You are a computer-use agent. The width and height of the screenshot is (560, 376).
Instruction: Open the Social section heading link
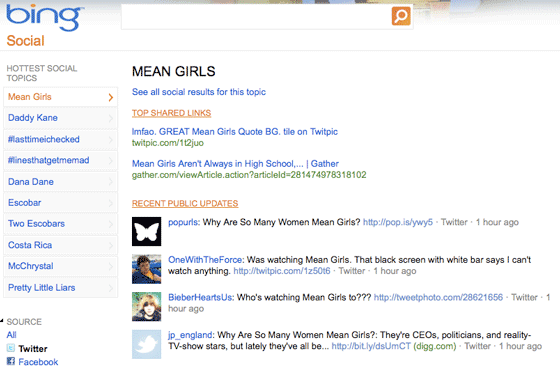pyautogui.click(x=25, y=41)
